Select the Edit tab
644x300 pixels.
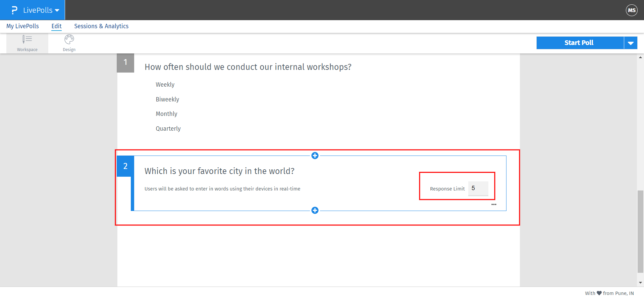pos(56,26)
